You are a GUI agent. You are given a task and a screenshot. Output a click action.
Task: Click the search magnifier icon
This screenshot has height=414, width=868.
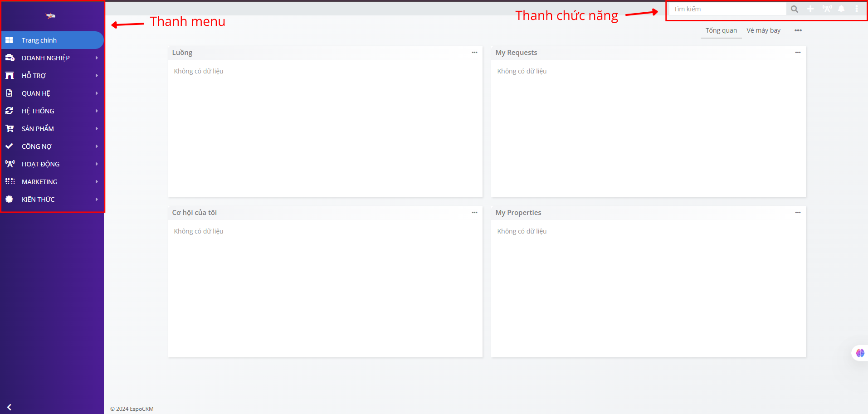click(x=794, y=9)
